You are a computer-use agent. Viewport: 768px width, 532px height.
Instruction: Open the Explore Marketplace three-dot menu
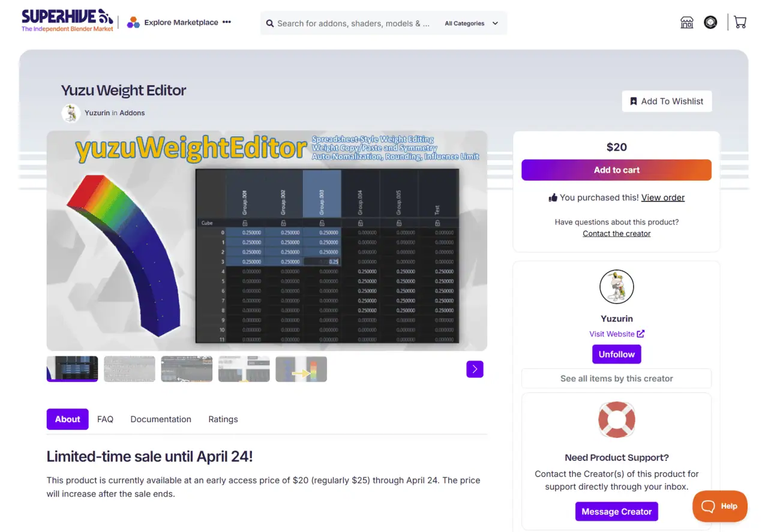(x=227, y=22)
